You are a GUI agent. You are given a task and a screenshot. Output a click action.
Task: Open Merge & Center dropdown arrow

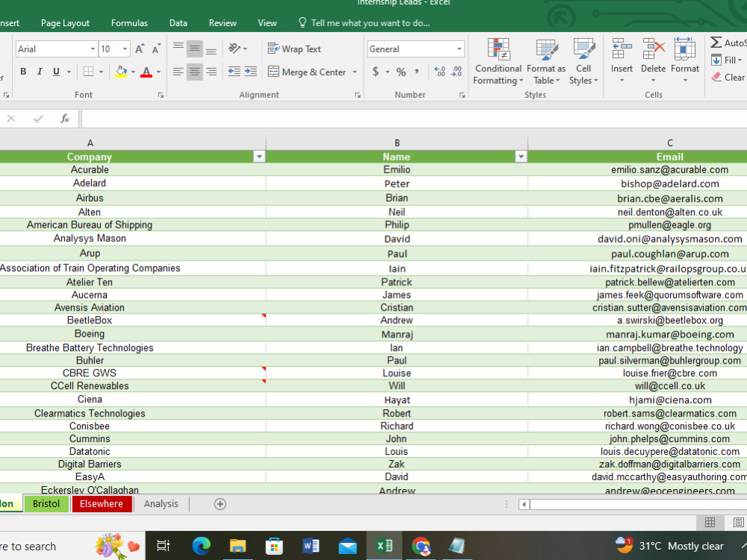click(x=355, y=72)
